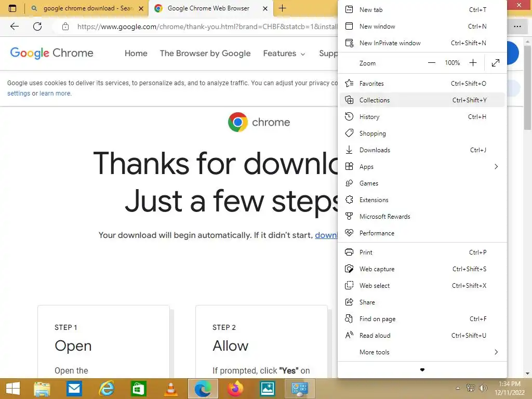The height and width of the screenshot is (399, 532).
Task: Click the Web select icon
Action: point(349,285)
